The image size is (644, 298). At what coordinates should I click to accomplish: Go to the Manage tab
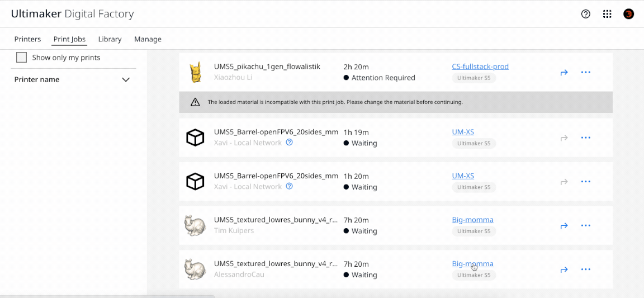[x=148, y=39]
